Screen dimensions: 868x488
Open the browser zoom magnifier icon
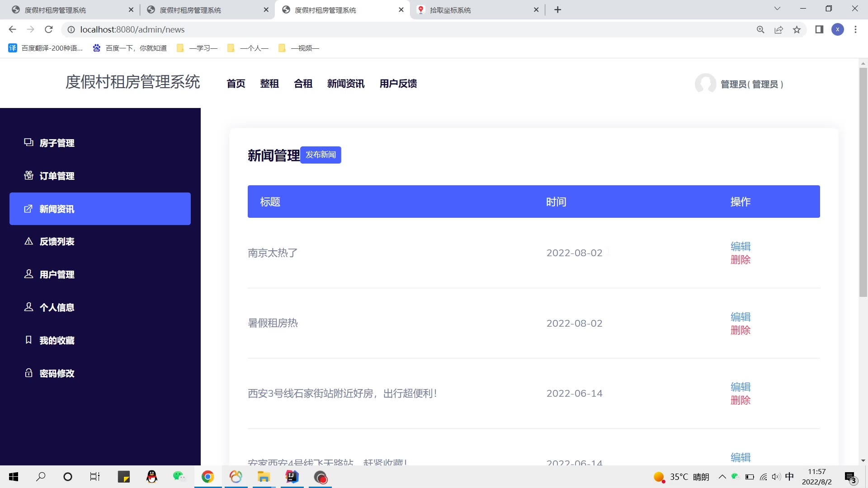760,29
